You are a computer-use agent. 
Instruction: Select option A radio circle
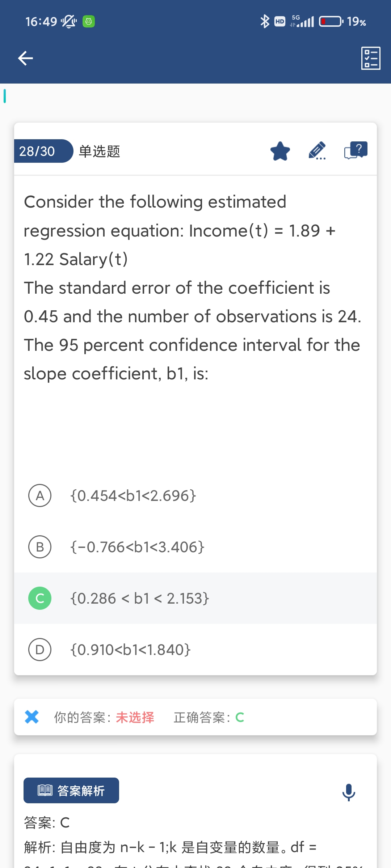click(x=40, y=495)
